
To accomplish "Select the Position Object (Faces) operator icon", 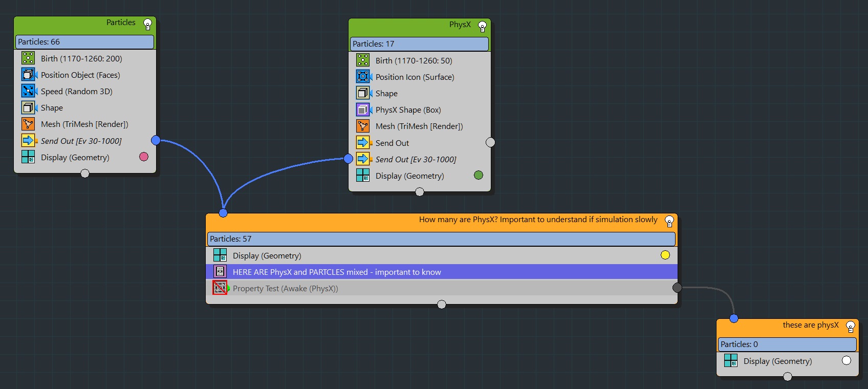I will pos(28,75).
